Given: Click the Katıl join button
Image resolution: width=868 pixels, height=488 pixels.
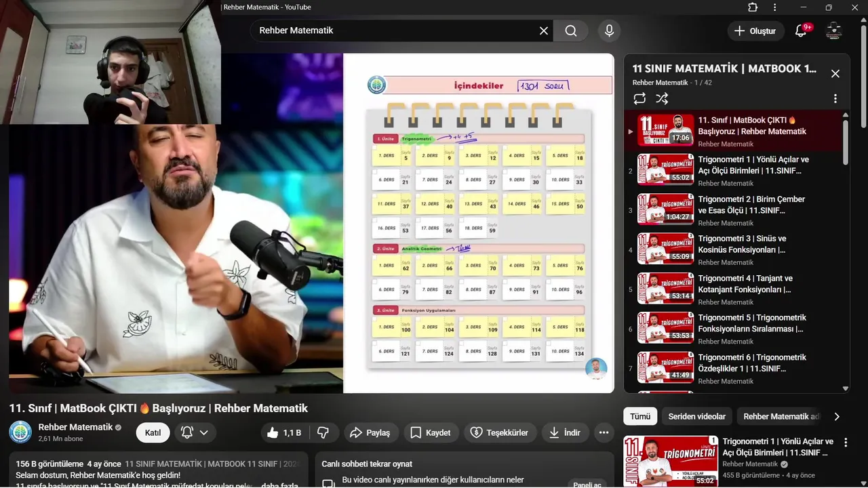Looking at the screenshot, I should click(153, 432).
